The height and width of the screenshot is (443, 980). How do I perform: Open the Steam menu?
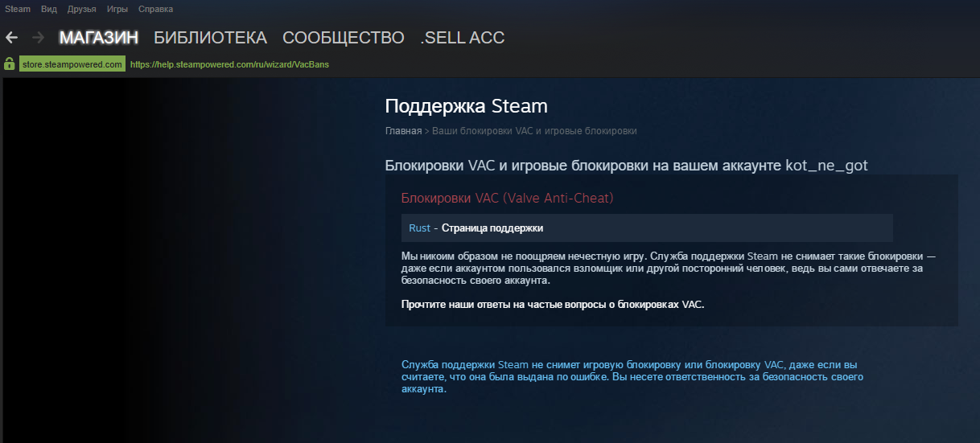[x=18, y=9]
